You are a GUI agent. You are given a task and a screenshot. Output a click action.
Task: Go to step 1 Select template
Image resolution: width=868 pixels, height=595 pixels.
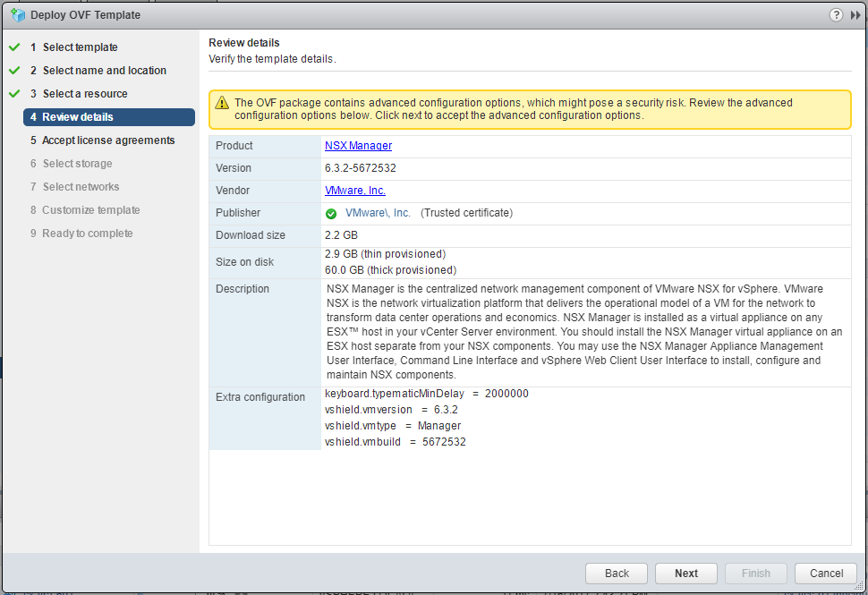tap(80, 47)
